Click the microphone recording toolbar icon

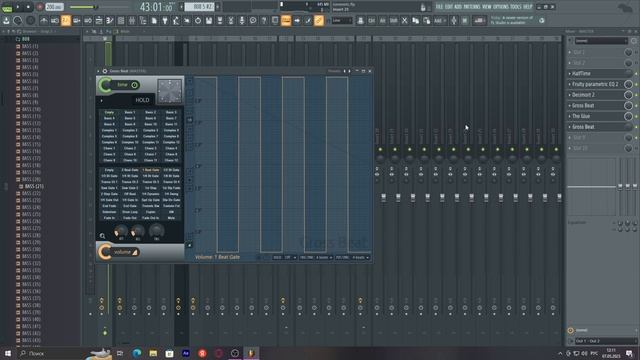point(242,20)
